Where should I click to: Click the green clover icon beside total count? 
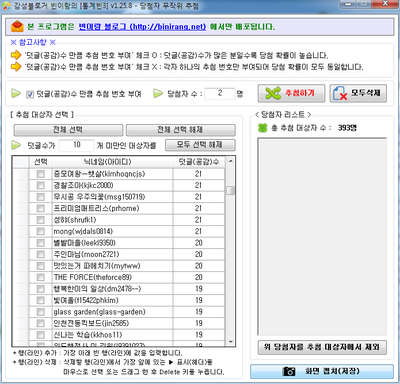[263, 128]
